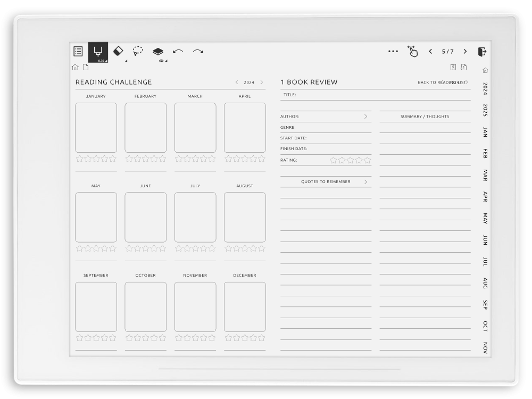
Task: Select the pen tool
Action: coord(98,52)
